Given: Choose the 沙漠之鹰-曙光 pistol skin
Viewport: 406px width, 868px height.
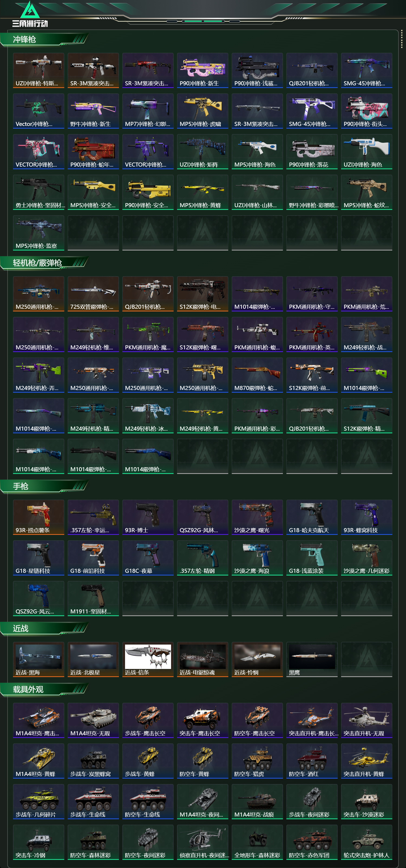Looking at the screenshot, I should pos(257,517).
